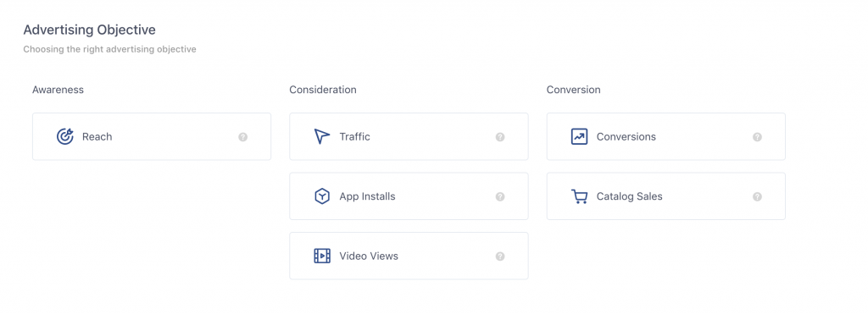This screenshot has width=868, height=314.
Task: Pick the App Installs objective label
Action: (x=368, y=196)
